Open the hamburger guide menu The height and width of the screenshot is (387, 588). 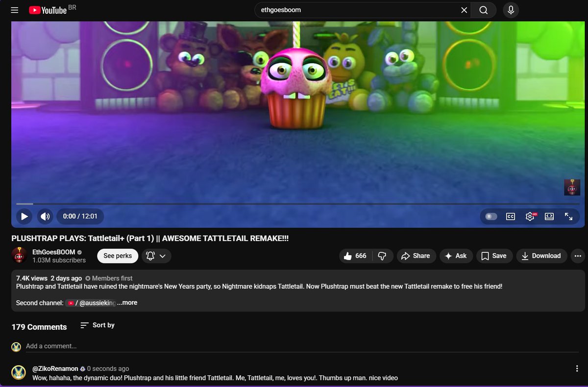coord(15,10)
